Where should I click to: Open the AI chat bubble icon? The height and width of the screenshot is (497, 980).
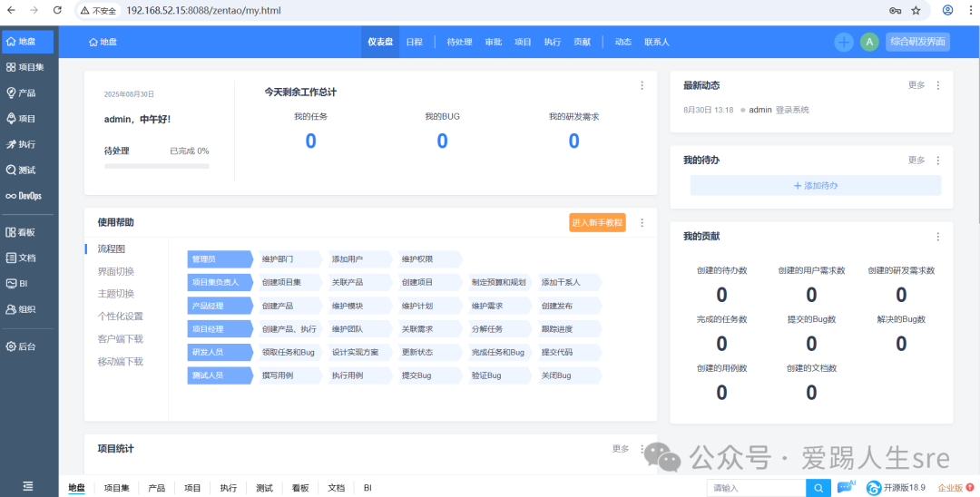click(847, 487)
